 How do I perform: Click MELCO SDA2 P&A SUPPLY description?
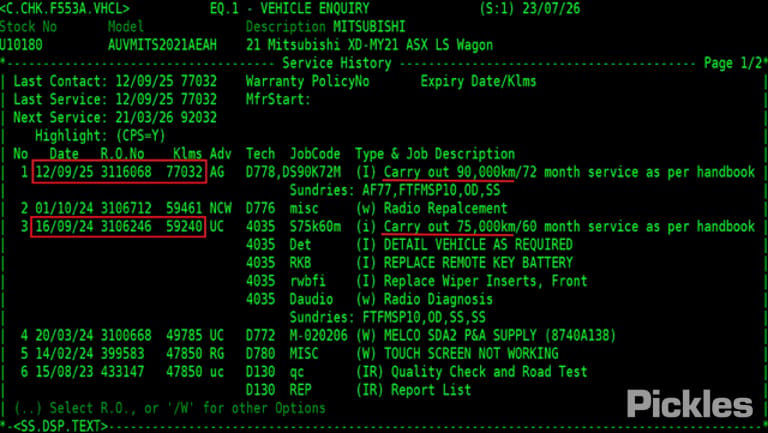coord(500,335)
